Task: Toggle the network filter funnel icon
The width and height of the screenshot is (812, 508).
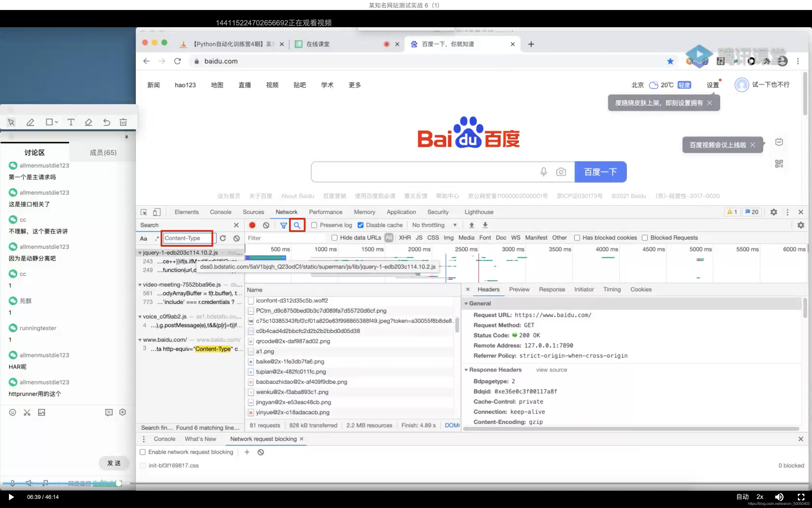Action: pos(283,225)
